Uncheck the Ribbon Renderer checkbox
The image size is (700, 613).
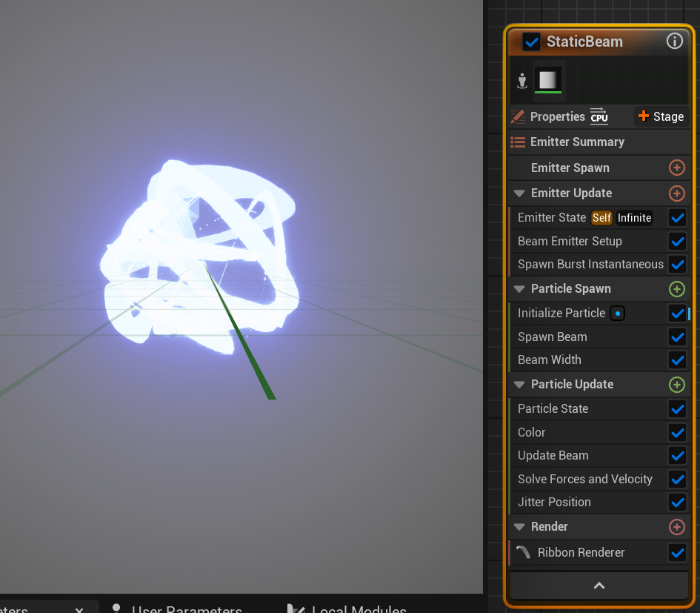(x=677, y=553)
